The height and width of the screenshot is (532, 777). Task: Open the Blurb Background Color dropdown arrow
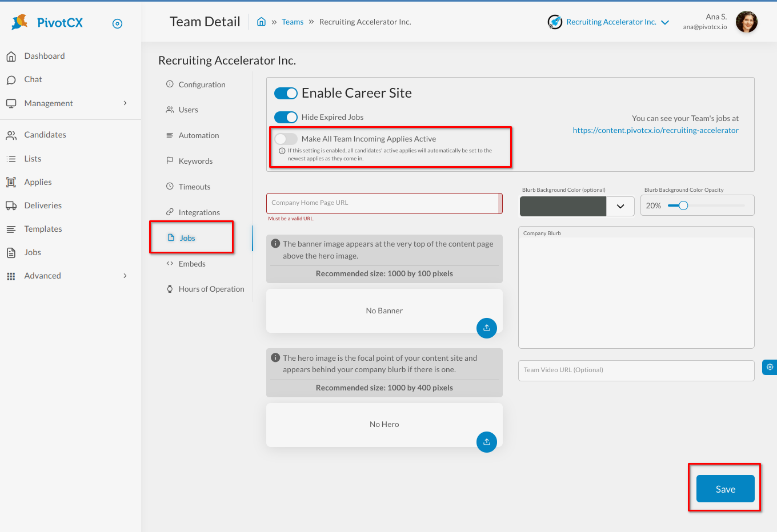point(620,206)
